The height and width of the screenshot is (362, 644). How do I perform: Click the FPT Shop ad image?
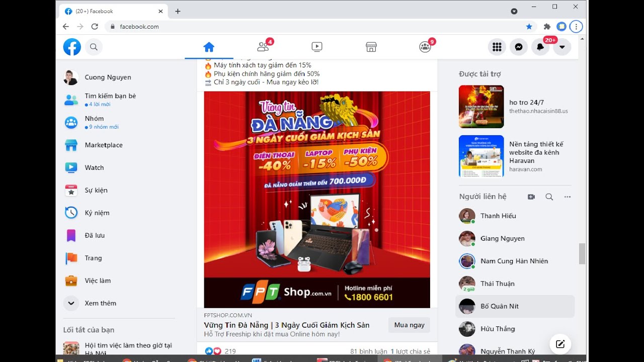click(317, 200)
